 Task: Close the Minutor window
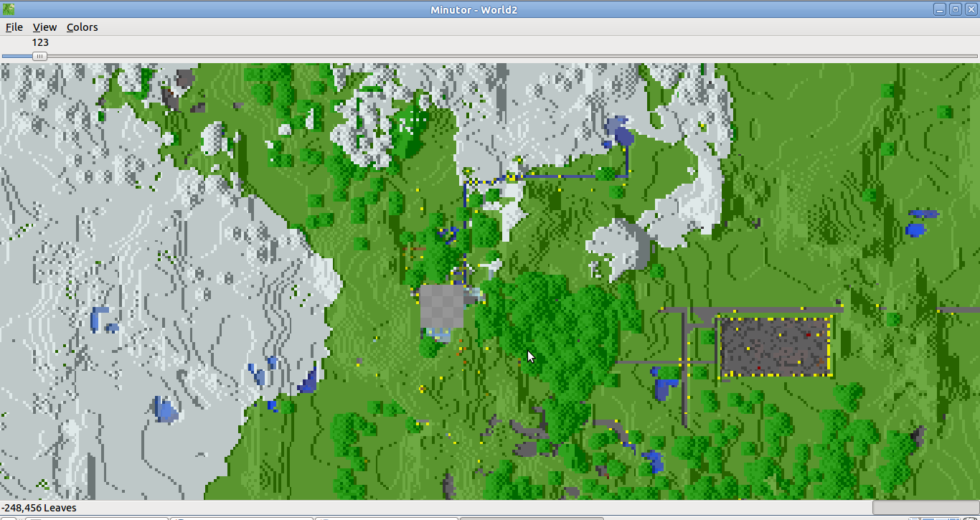click(x=970, y=9)
